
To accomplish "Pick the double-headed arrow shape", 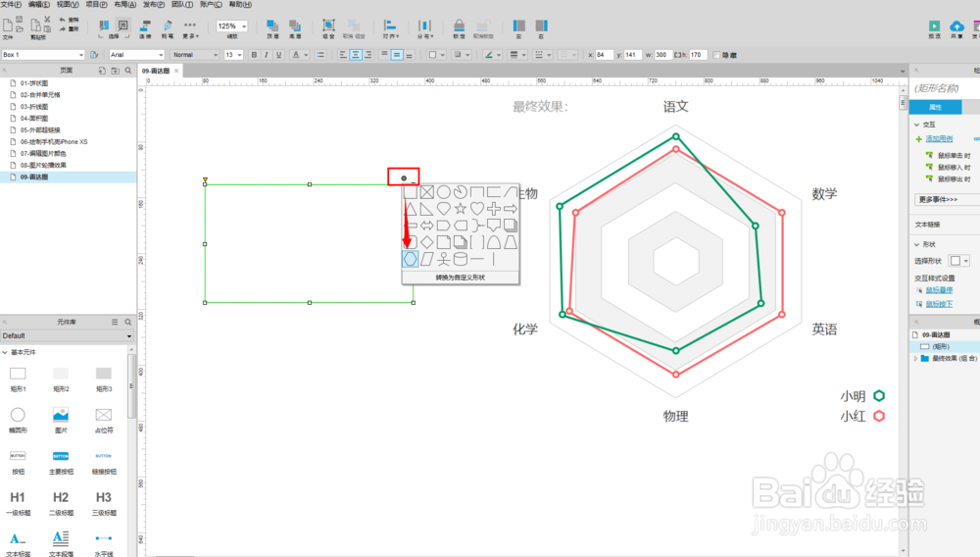I will (x=427, y=225).
